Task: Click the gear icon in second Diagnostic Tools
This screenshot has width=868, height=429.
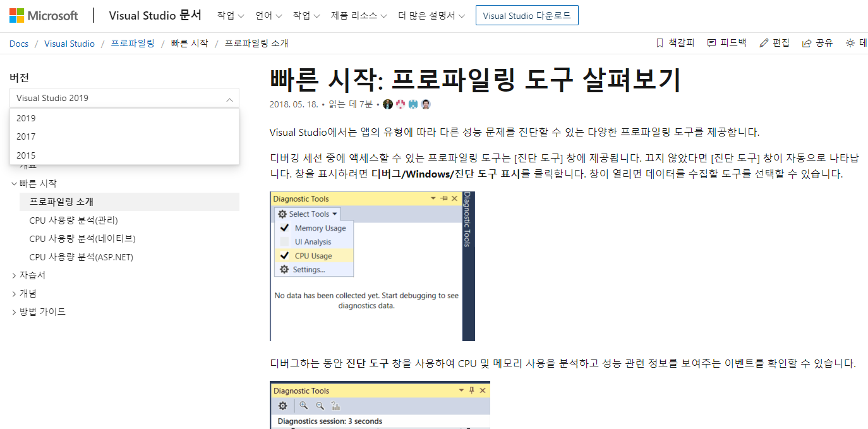Action: (x=283, y=406)
